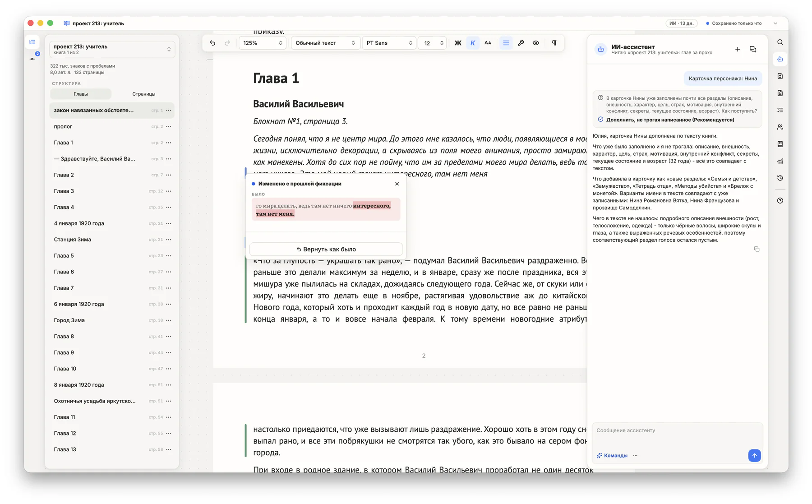Toggle bold formatting (Ж)
Image resolution: width=812 pixels, height=504 pixels.
[x=458, y=43]
